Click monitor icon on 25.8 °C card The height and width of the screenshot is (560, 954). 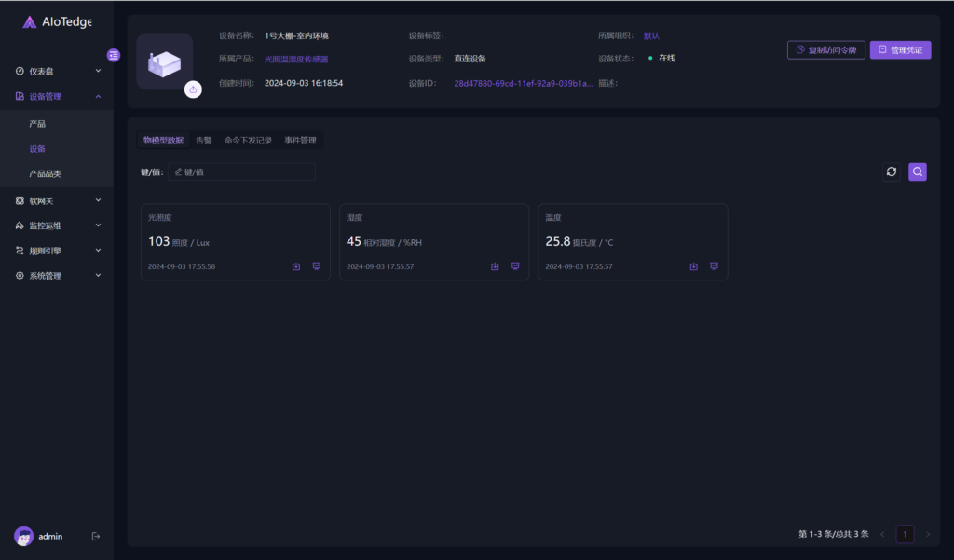coord(714,266)
